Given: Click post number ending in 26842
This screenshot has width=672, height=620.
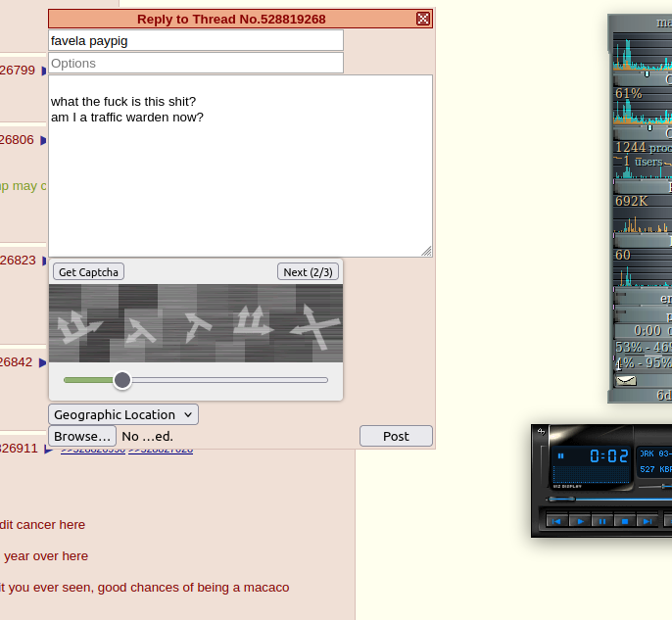Looking at the screenshot, I should pyautogui.click(x=16, y=362).
